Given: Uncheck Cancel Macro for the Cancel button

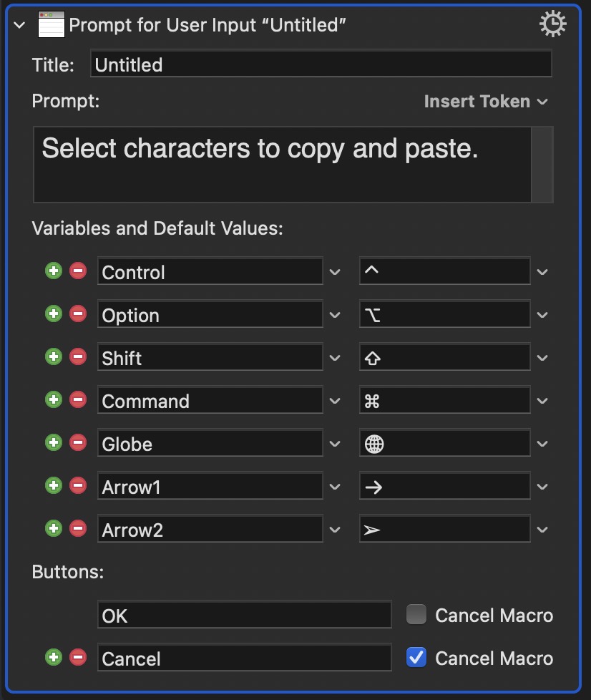Looking at the screenshot, I should click(416, 658).
